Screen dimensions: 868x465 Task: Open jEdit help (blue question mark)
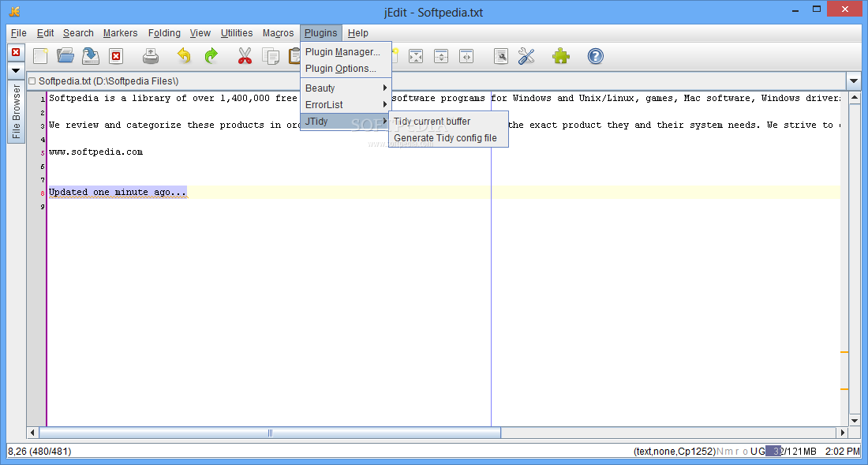596,56
